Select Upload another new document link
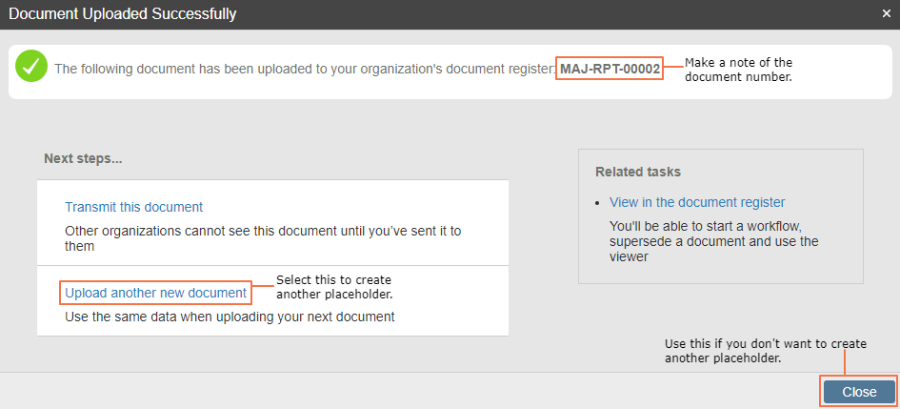Viewport: 900px width, 409px height. click(x=156, y=293)
